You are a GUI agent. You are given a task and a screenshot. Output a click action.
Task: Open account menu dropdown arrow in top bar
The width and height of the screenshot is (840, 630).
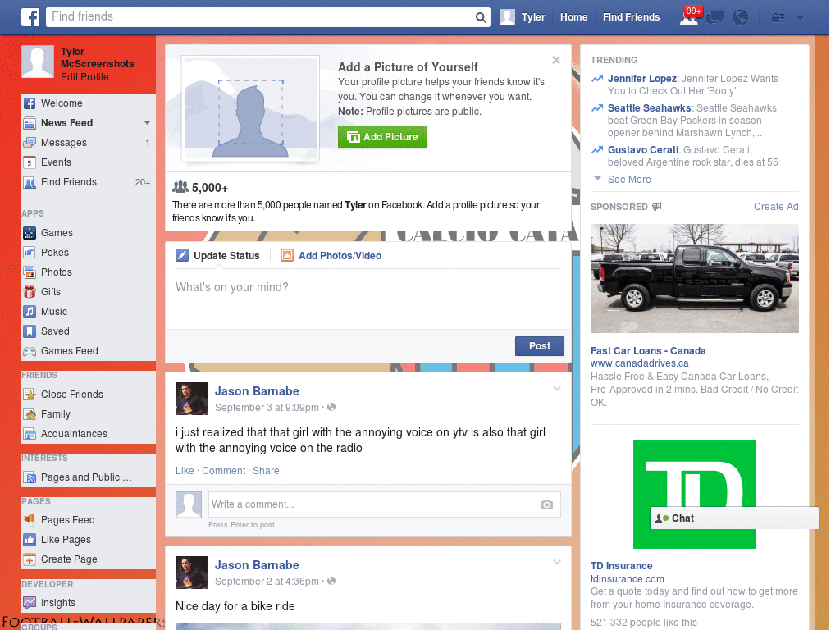pyautogui.click(x=800, y=18)
